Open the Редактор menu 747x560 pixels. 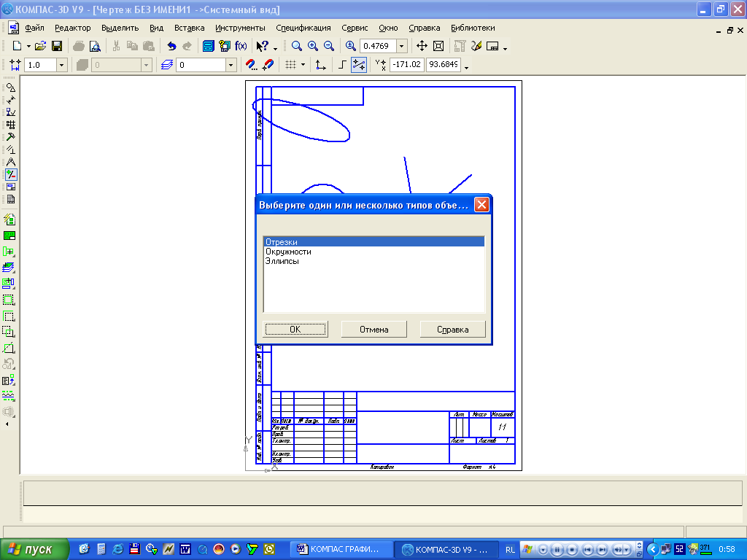(72, 28)
